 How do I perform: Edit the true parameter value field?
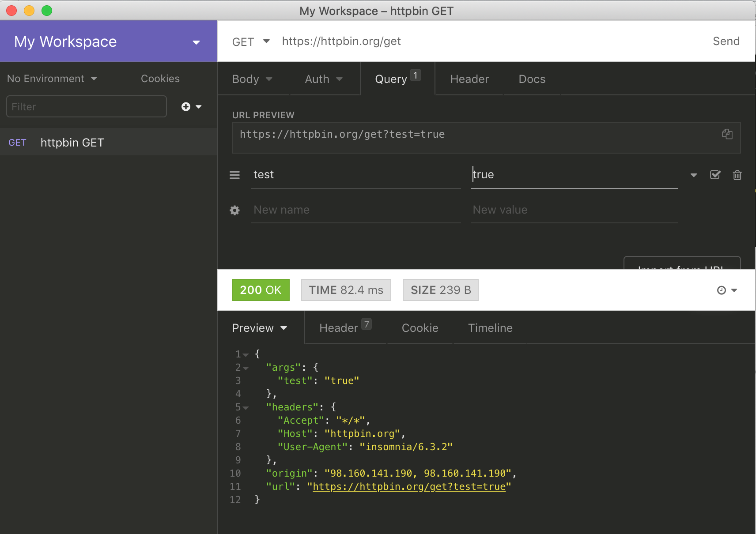tap(574, 175)
